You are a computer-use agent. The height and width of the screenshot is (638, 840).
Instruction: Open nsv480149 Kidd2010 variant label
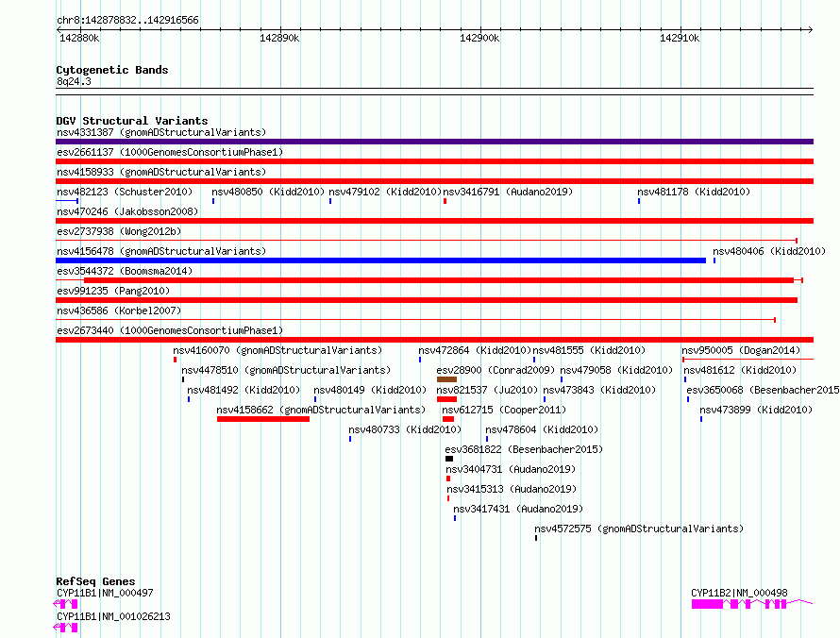(x=370, y=390)
